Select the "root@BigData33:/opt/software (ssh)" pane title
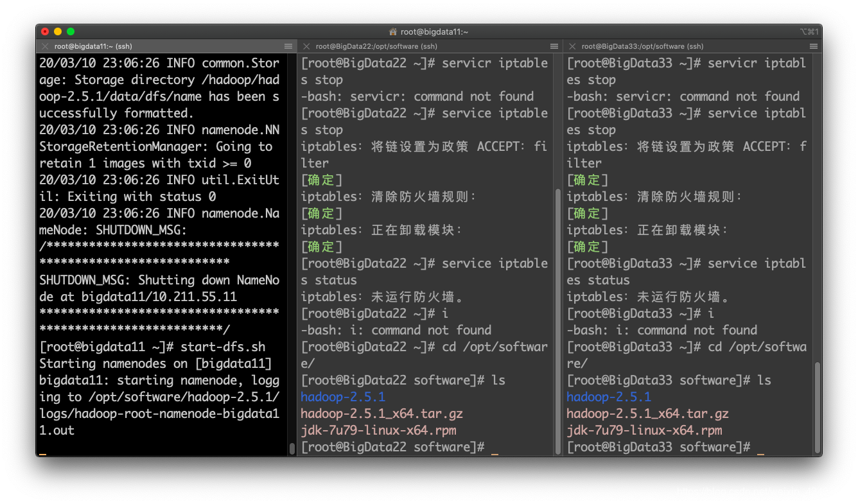The image size is (858, 504). point(642,46)
